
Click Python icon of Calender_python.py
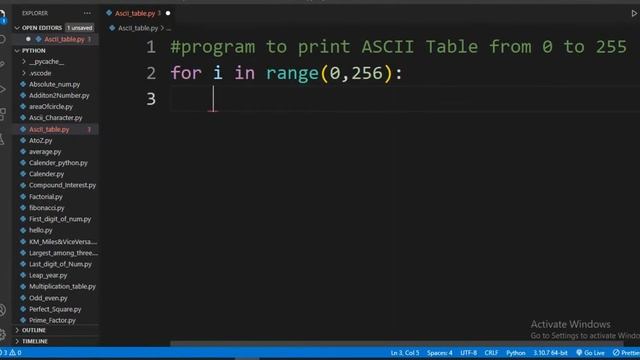coord(23,162)
